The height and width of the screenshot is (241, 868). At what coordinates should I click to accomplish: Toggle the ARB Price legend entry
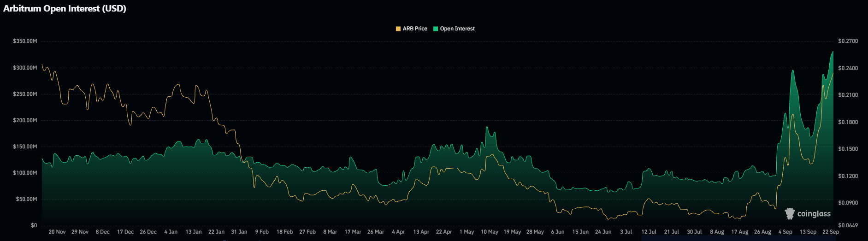click(x=412, y=29)
